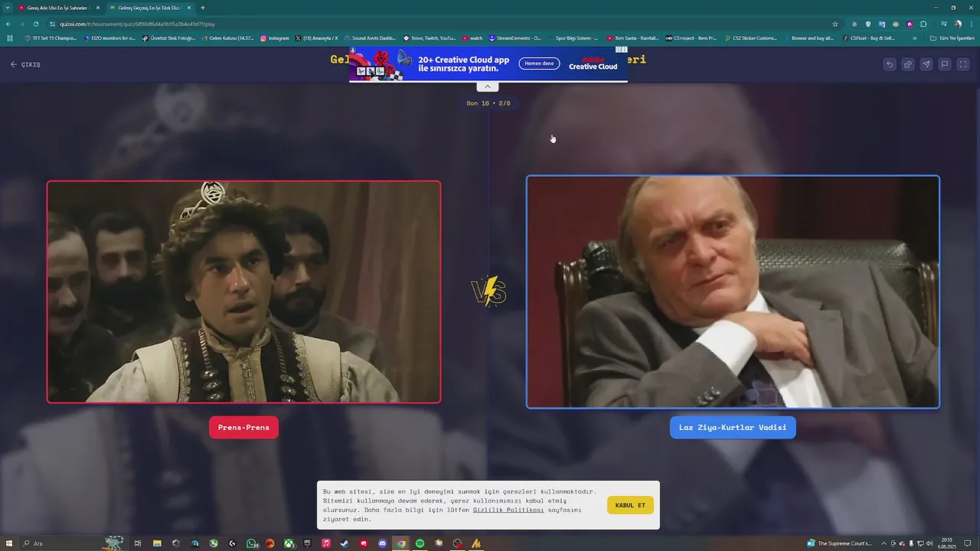The image size is (980, 551).
Task: Click the copy link icon in quiz toolbar
Action: click(907, 64)
